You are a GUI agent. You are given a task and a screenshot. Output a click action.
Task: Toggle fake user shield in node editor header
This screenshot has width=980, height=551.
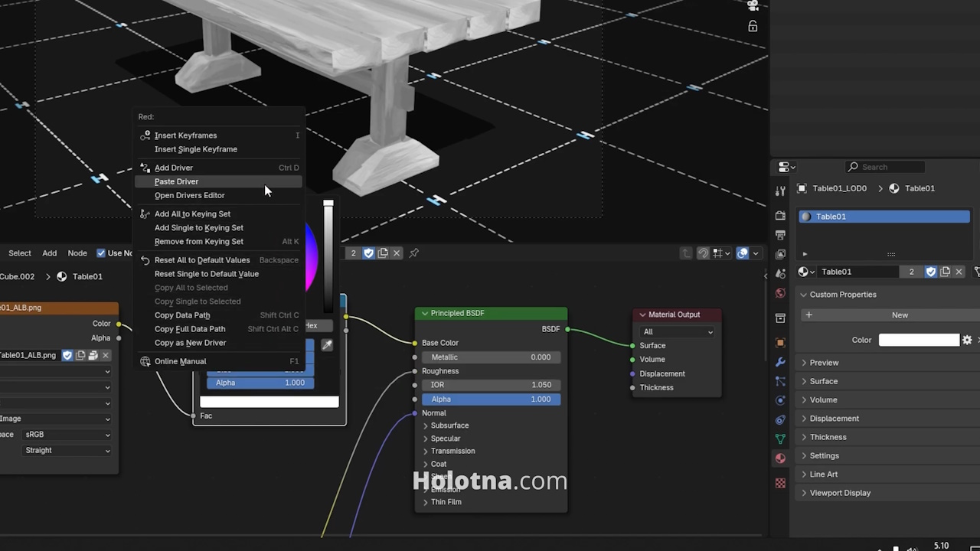click(369, 253)
